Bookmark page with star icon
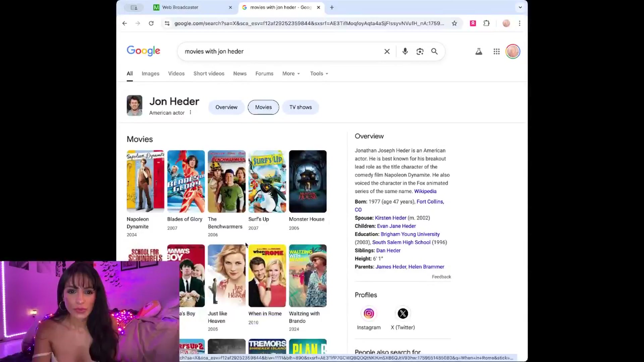 point(454,23)
